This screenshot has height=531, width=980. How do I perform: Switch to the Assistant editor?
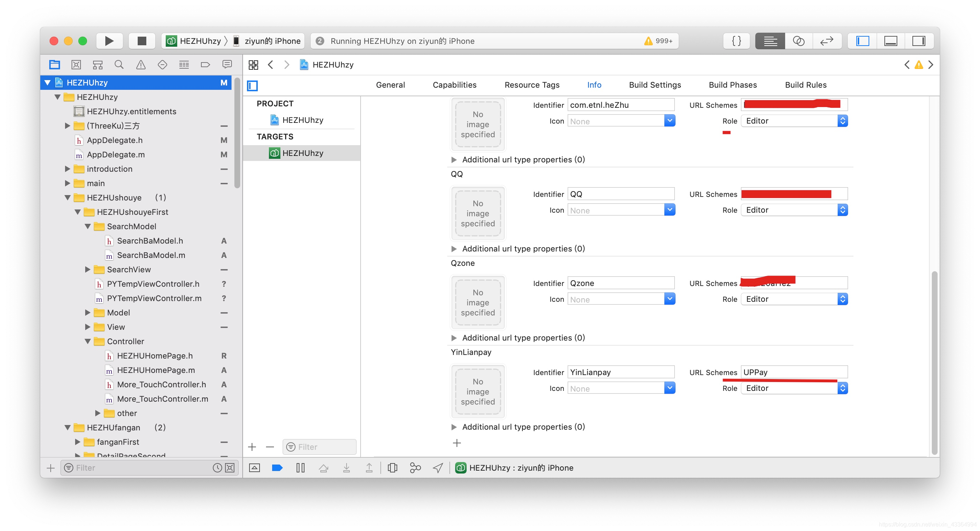798,41
